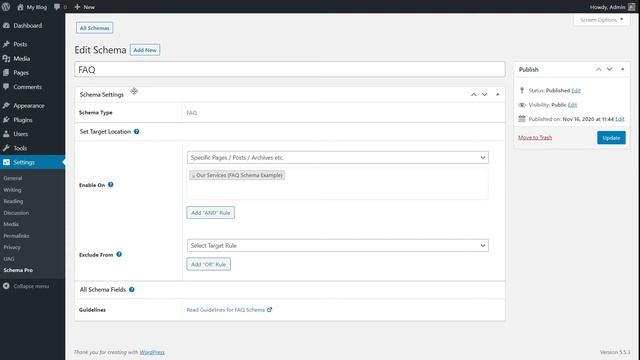Select the Settings menu item

(x=32, y=162)
